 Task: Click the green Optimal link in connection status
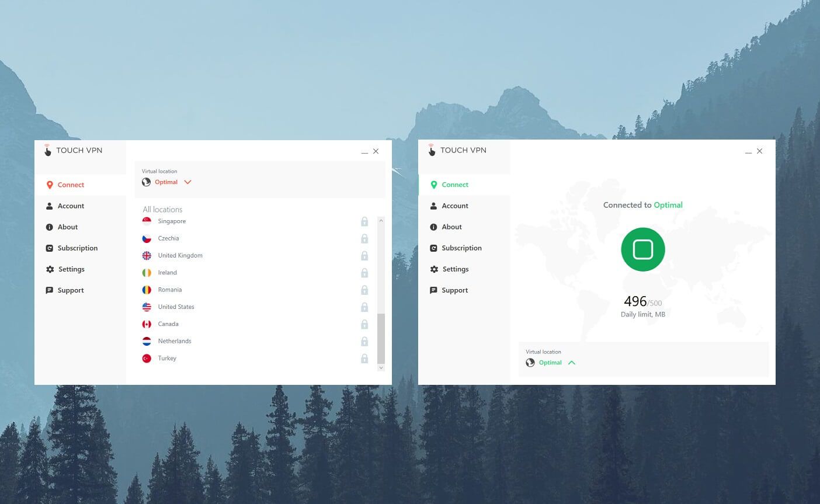[668, 205]
